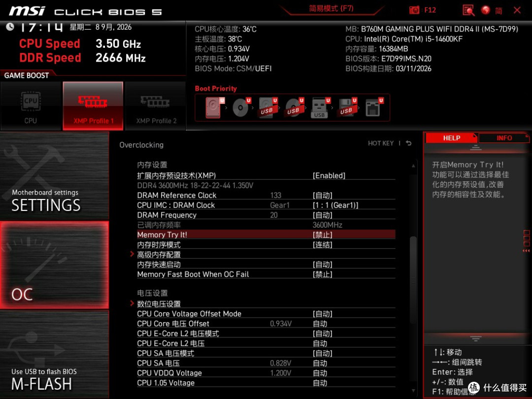Viewport: 532px width, 399px height.
Task: Click CPU VDDQ Voltage 自动 value field
Action: coord(320,373)
